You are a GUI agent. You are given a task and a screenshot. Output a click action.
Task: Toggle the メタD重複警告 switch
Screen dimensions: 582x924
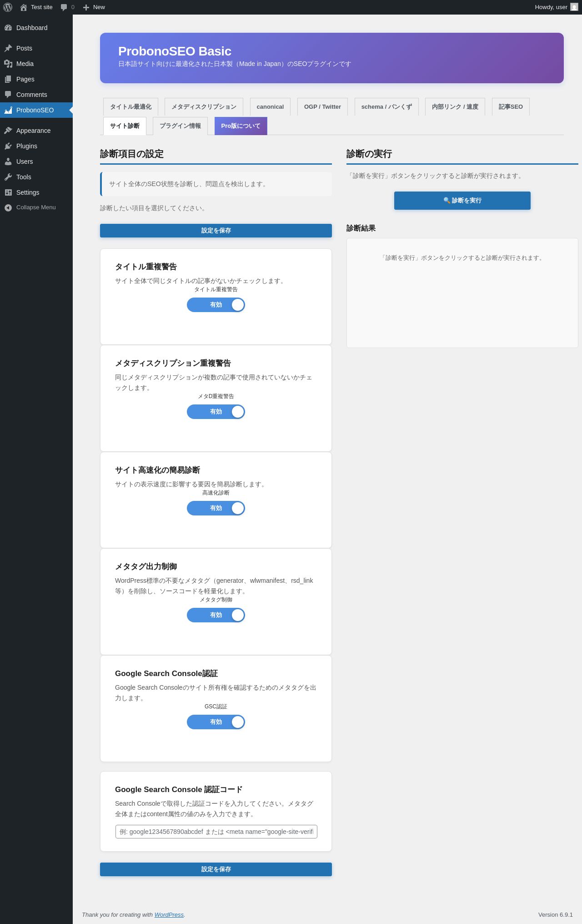click(216, 412)
